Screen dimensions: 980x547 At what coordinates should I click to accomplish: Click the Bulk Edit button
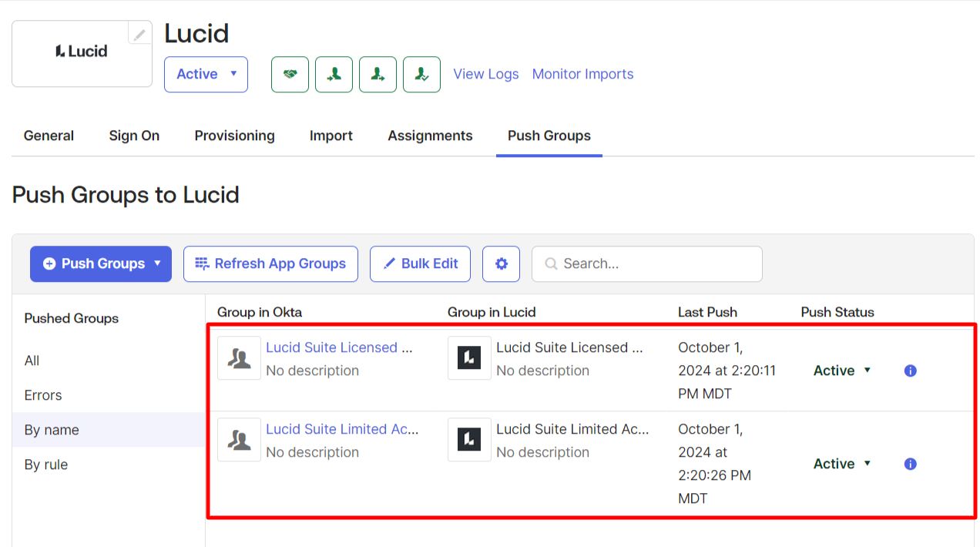[420, 263]
